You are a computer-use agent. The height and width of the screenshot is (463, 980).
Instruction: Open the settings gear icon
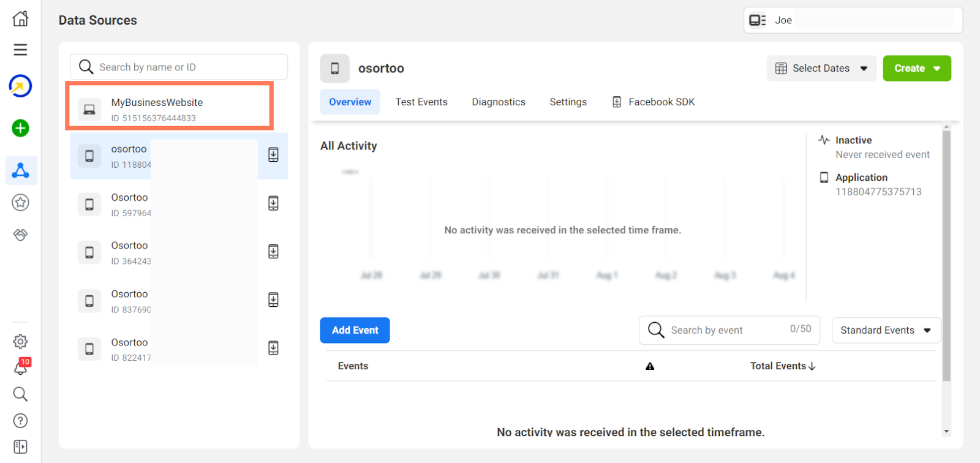20,341
